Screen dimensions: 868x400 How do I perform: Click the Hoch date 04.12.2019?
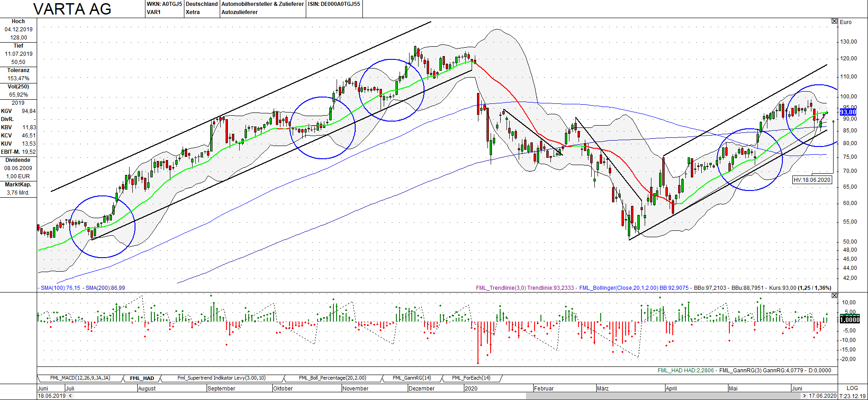point(19,29)
